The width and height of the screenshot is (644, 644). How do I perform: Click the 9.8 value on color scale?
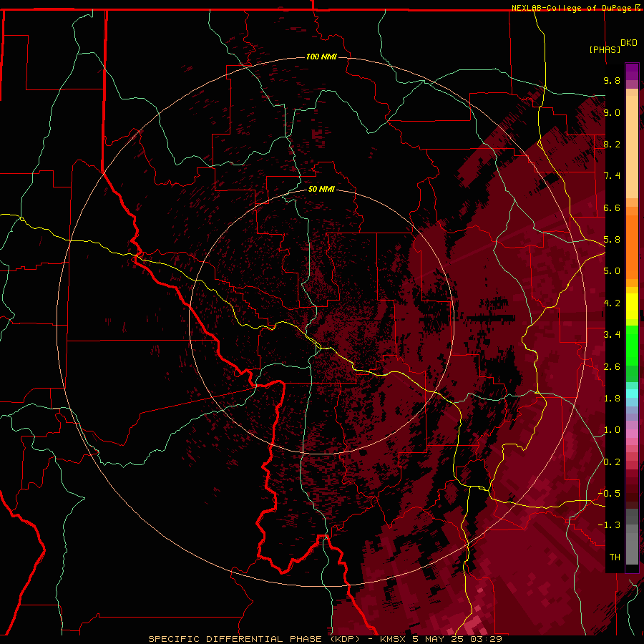612,80
